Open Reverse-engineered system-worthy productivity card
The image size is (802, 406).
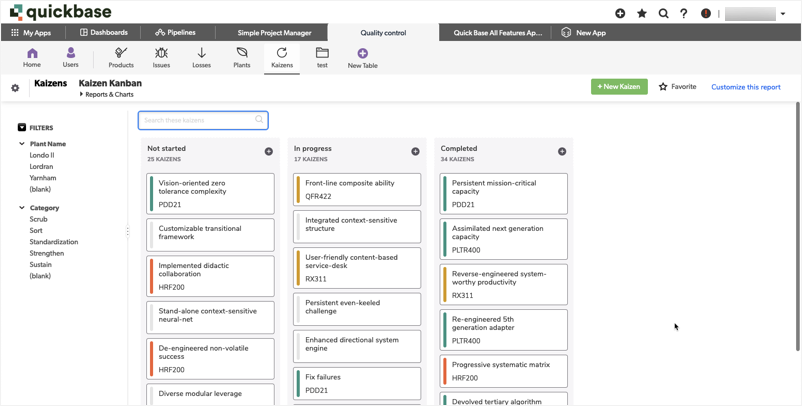tap(504, 284)
